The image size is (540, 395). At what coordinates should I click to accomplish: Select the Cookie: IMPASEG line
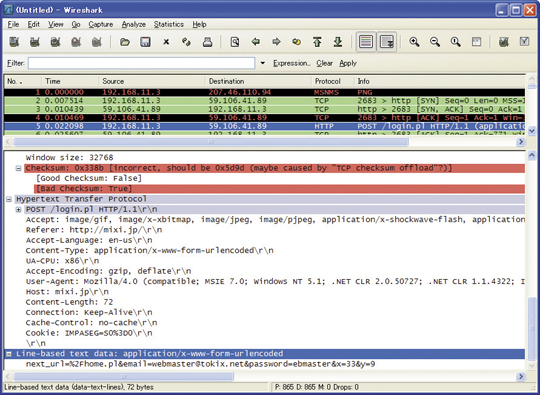89,333
